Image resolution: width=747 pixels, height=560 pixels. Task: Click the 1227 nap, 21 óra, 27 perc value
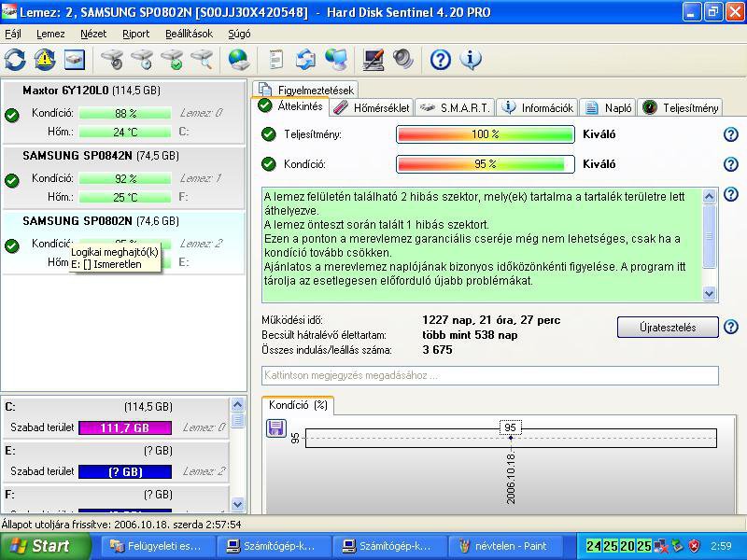(x=491, y=320)
